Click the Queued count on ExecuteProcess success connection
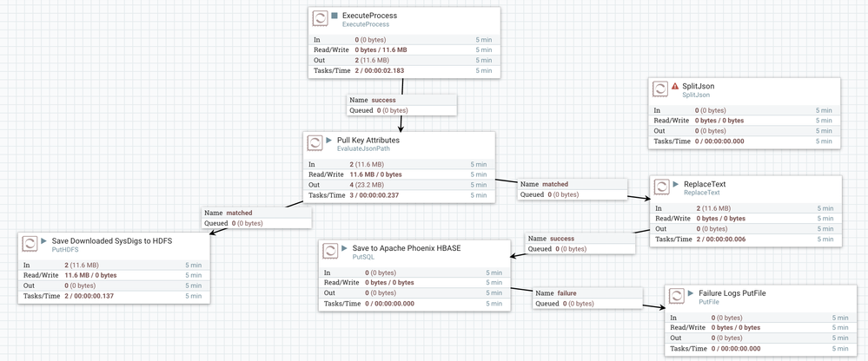This screenshot has height=361, width=868. coord(392,110)
